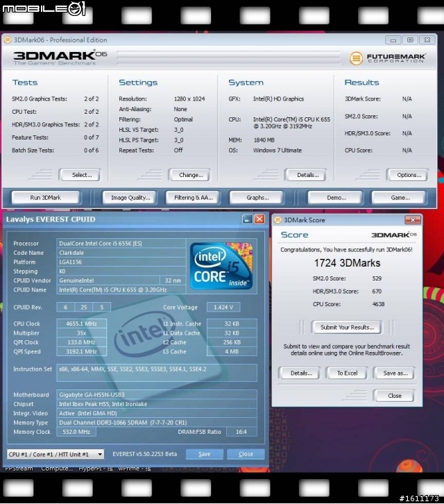The image size is (444, 504).
Task: Click Change under Settings
Action: pyautogui.click(x=191, y=175)
